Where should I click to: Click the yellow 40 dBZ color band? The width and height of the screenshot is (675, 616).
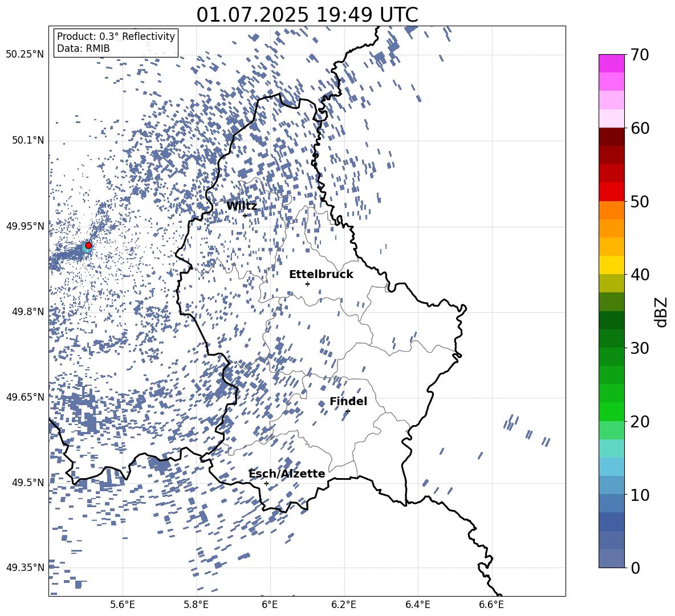[x=611, y=265]
